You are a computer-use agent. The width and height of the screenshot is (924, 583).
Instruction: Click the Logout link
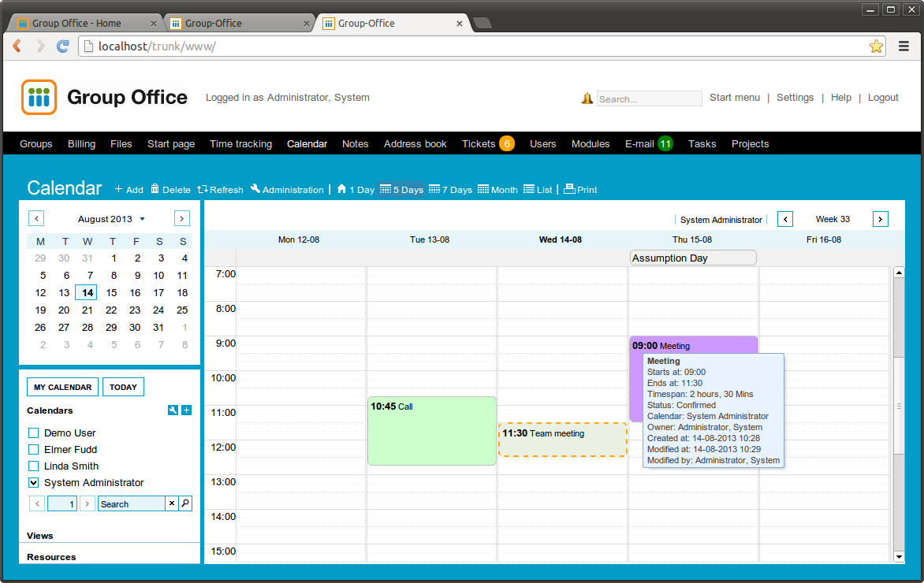pyautogui.click(x=883, y=98)
